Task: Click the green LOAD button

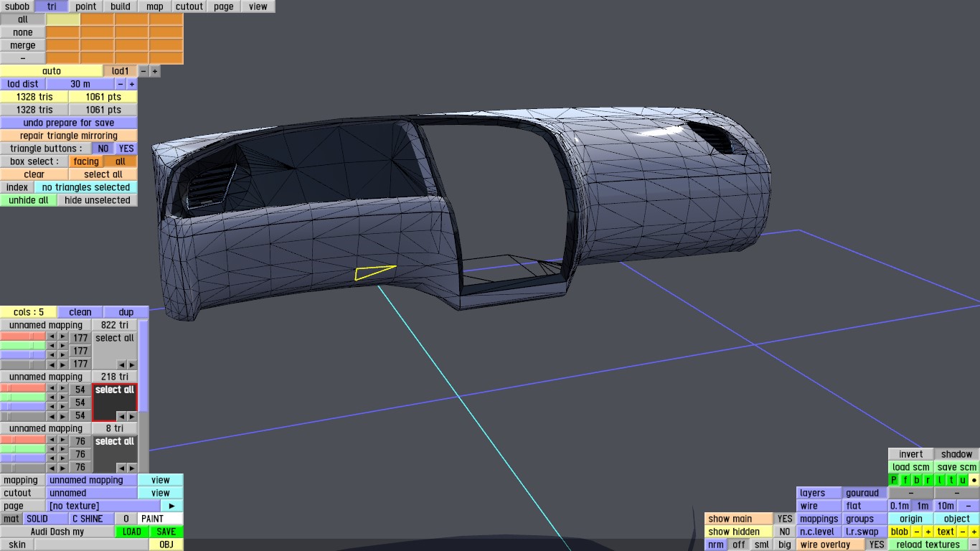Action: [x=132, y=532]
